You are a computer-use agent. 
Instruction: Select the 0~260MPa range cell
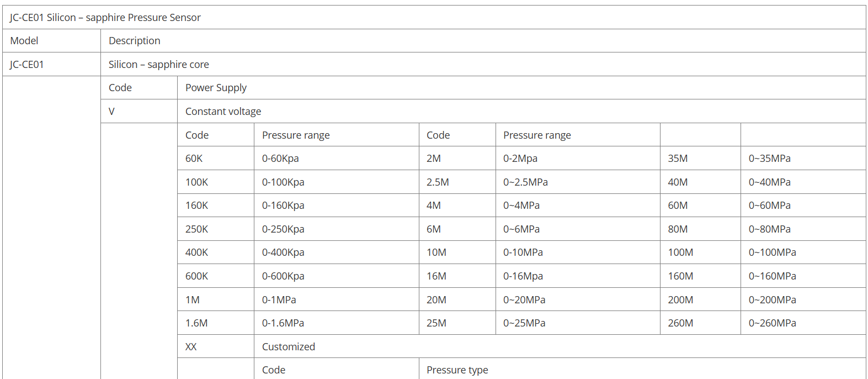tap(772, 323)
